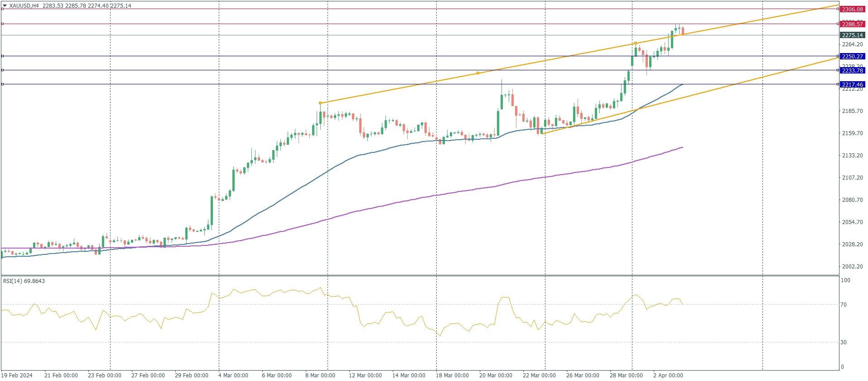
Task: Select the blue 2217.46 price label
Action: 852,84
